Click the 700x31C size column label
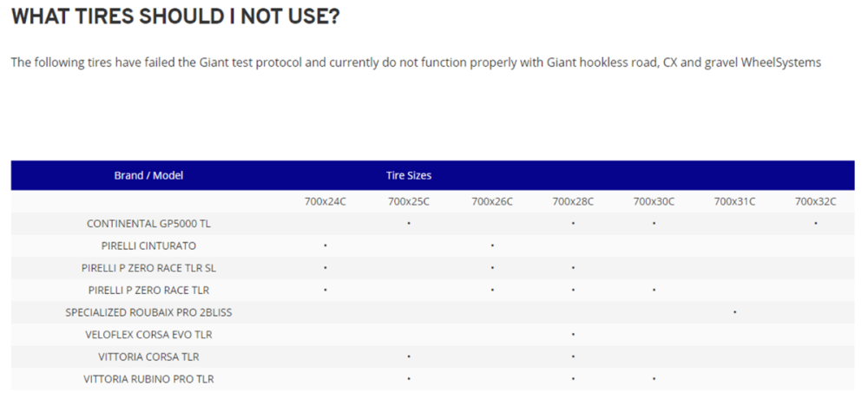Image resolution: width=868 pixels, height=399 pixels. tap(734, 201)
